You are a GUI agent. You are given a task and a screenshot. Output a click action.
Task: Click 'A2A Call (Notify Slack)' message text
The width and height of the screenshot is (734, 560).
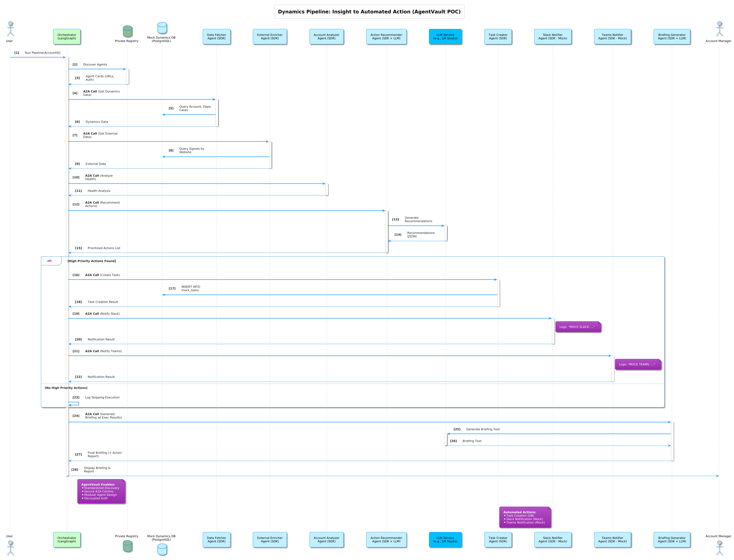[x=102, y=314]
